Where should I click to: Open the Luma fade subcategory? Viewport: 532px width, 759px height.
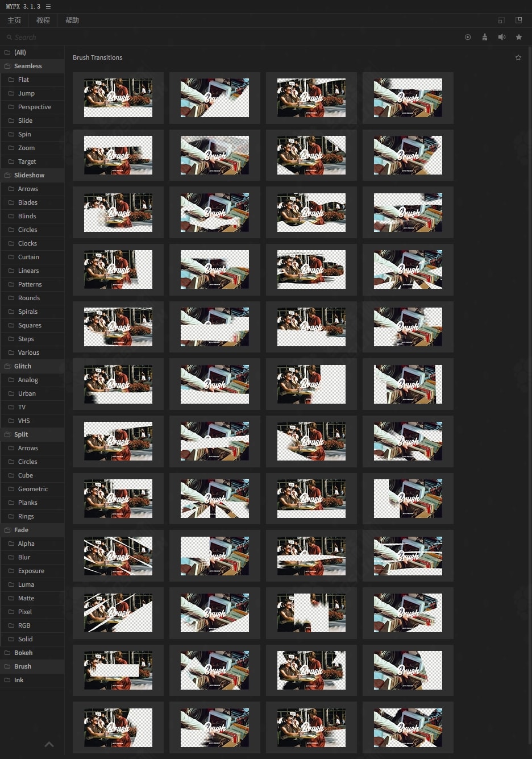tap(32, 584)
